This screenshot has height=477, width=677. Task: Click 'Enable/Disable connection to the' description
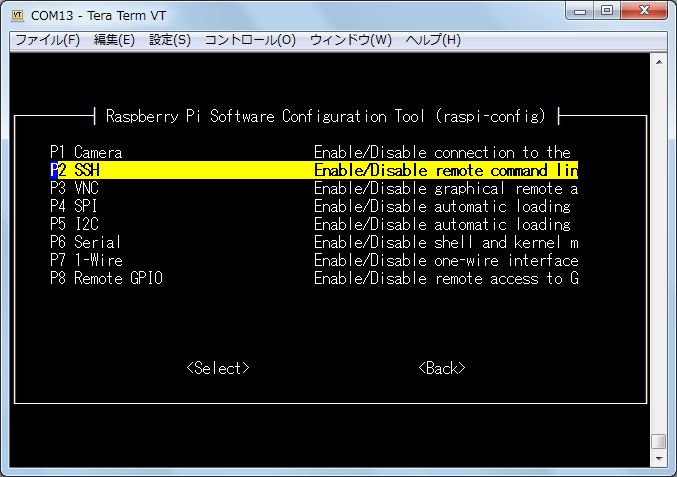click(442, 152)
